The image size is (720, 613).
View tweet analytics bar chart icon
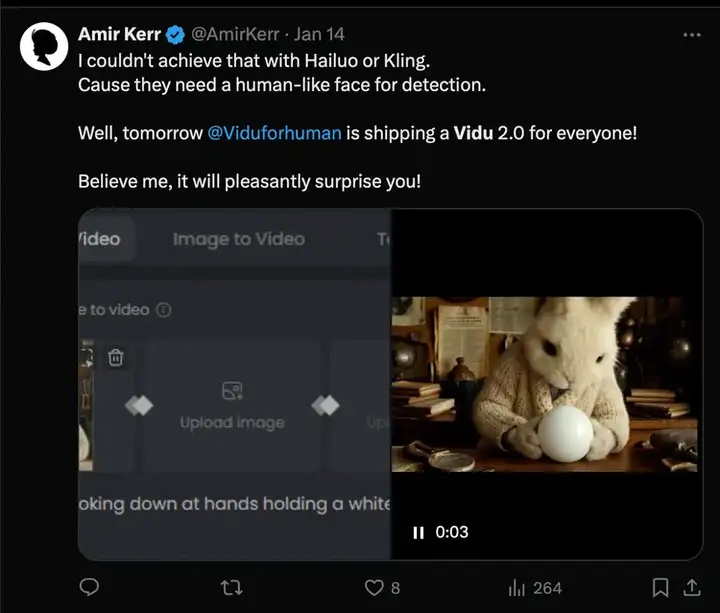pyautogui.click(x=517, y=588)
